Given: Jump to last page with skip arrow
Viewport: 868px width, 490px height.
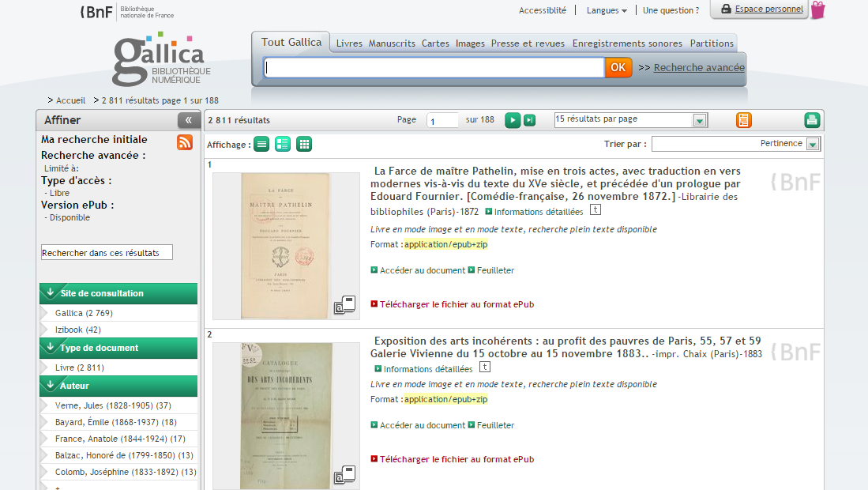Looking at the screenshot, I should [529, 120].
